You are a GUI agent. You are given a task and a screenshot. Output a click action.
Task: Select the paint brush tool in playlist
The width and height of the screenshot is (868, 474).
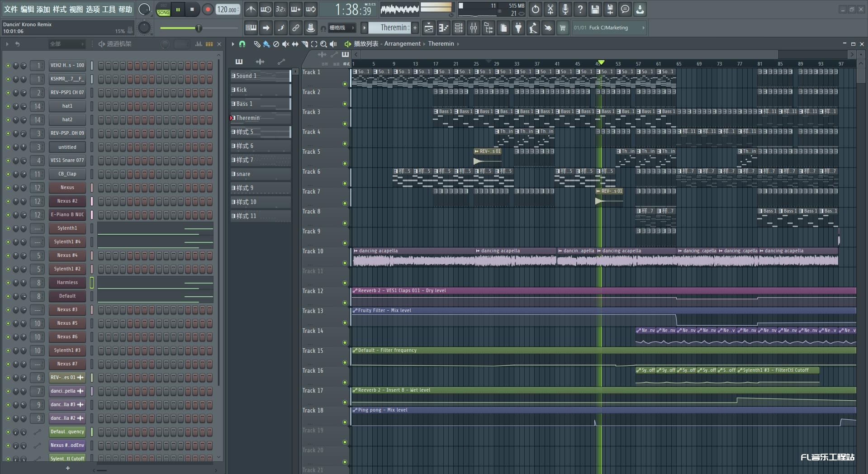tap(266, 44)
